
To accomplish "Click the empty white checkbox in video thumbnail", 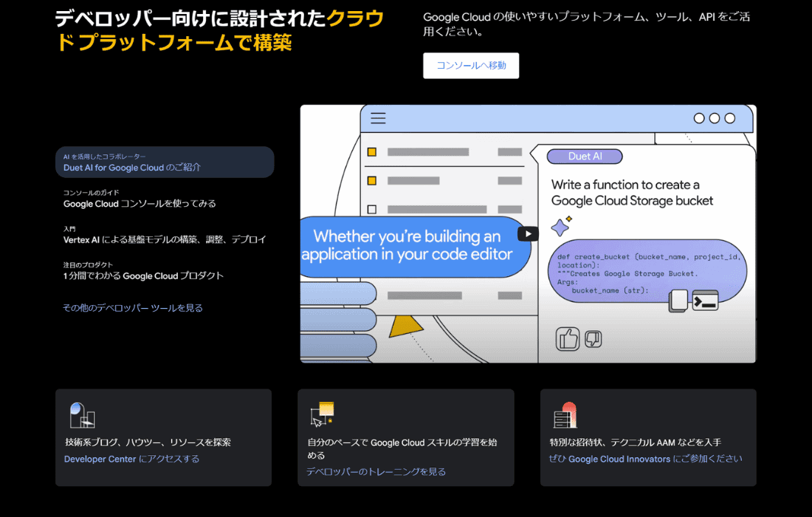I will pos(372,209).
